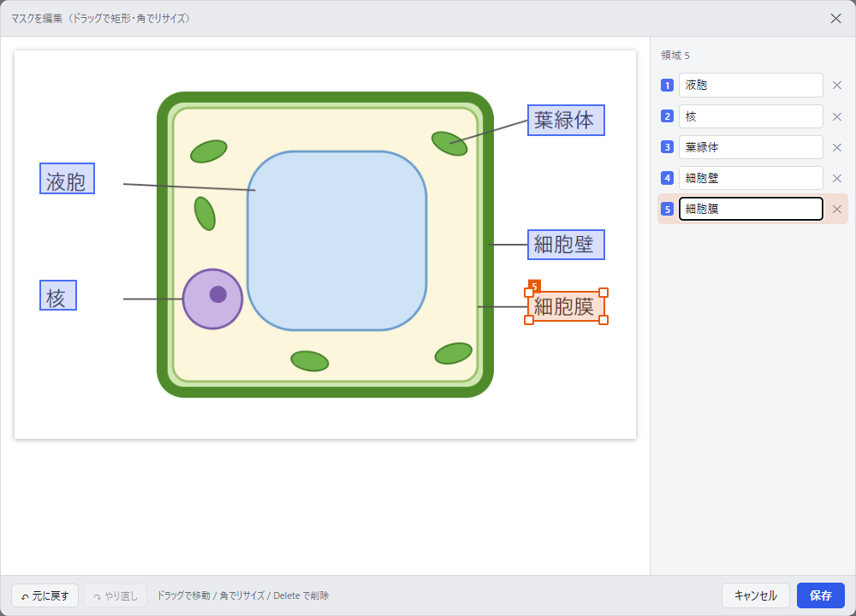856x616 pixels.
Task: Delete region 5 細胞膜 with its X icon
Action: (837, 209)
